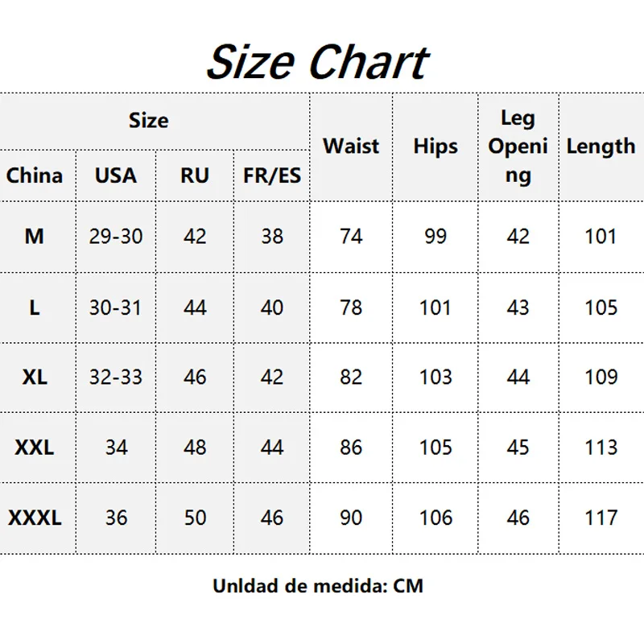Click the XL size row label
The height and width of the screenshot is (644, 644).
[35, 377]
